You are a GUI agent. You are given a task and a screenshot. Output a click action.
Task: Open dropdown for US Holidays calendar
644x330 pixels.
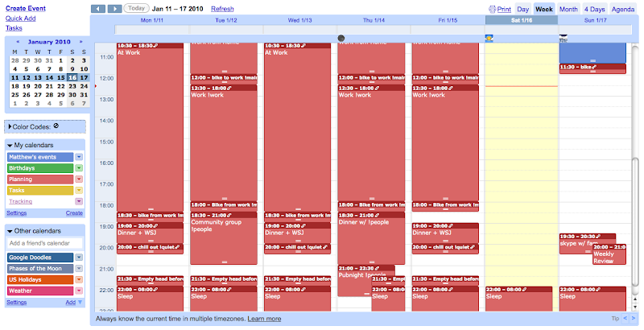[x=79, y=279]
